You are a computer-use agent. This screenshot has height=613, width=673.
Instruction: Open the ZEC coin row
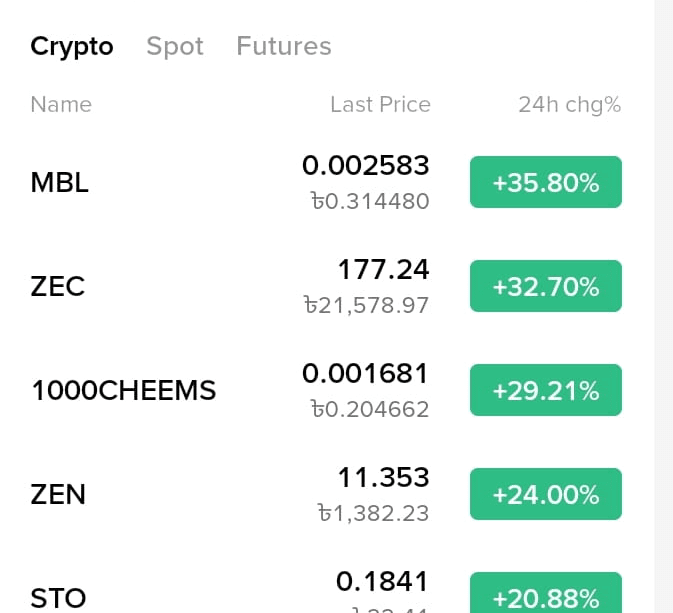pyautogui.click(x=58, y=287)
